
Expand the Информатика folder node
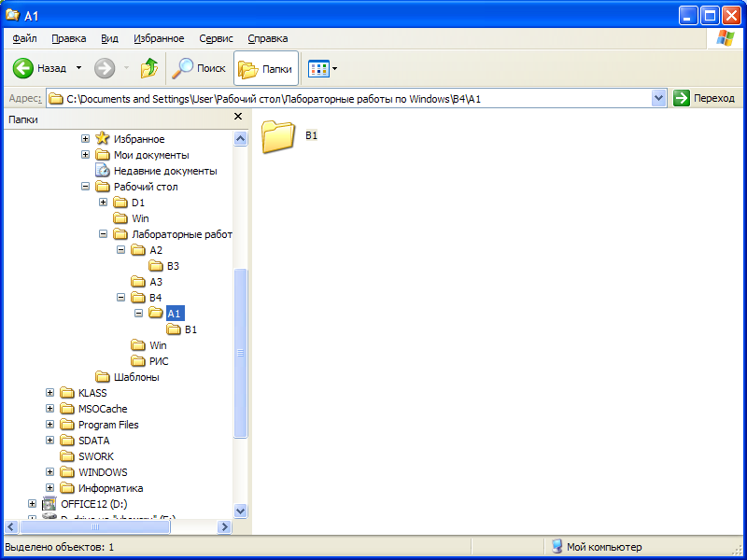(49, 488)
